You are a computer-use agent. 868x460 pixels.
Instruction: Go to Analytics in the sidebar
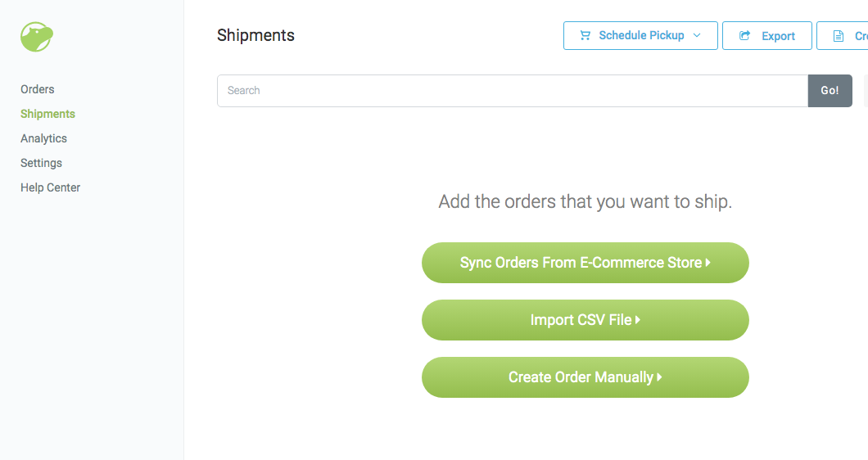point(43,138)
